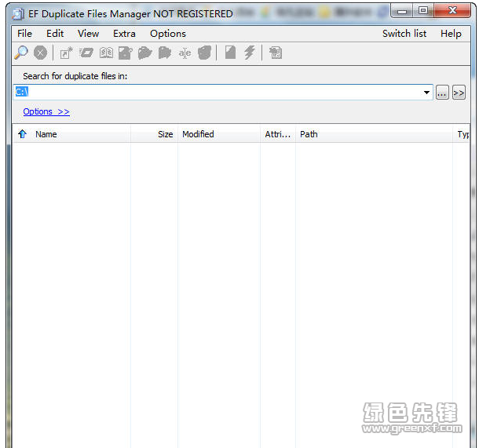Click the blue up arrow column icon
This screenshot has height=448, width=479.
coord(22,134)
